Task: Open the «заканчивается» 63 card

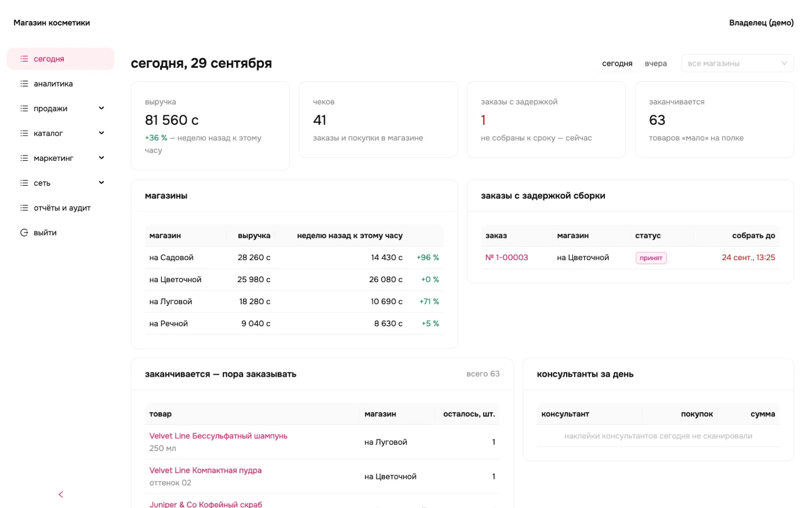Action: [715, 120]
